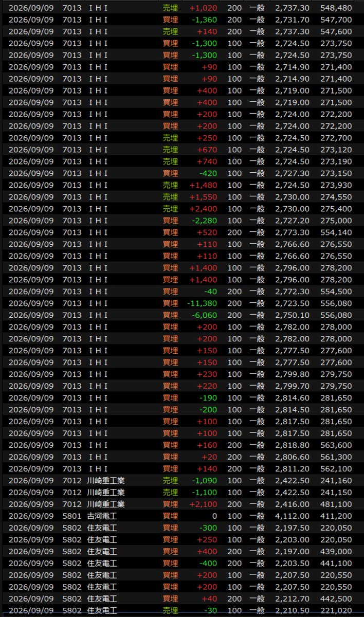Select the amount 273,120

[x=336, y=150]
